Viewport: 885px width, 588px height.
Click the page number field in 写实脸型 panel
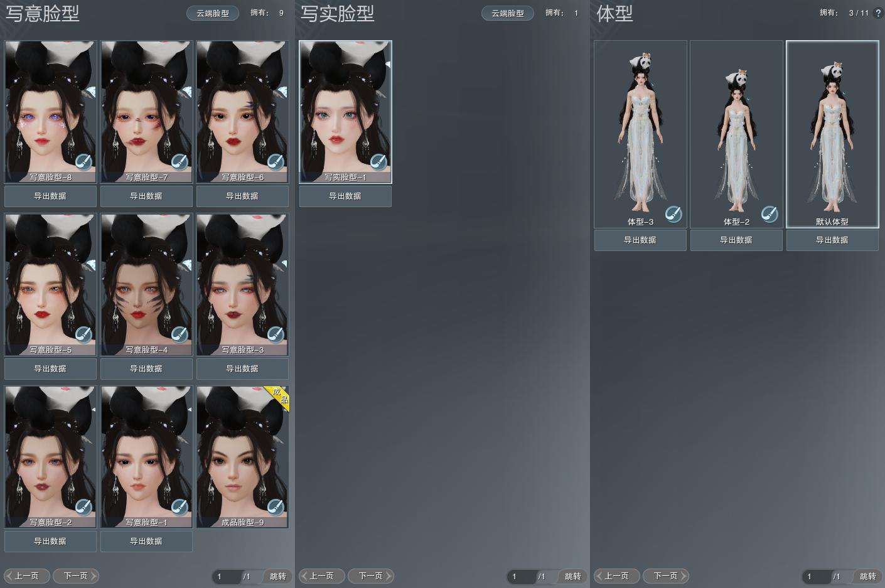(520, 576)
